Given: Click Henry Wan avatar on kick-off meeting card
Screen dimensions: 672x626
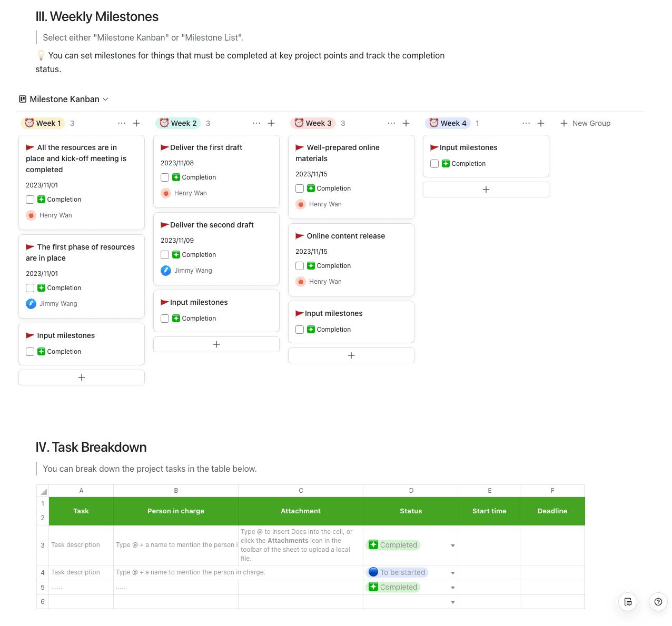Looking at the screenshot, I should 31,215.
